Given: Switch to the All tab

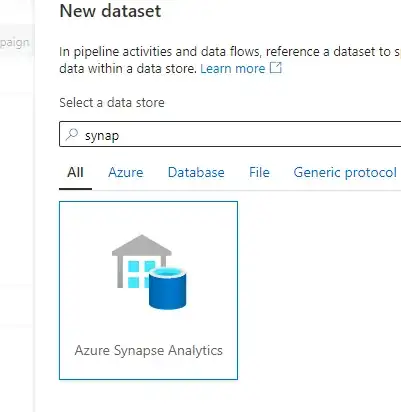Looking at the screenshot, I should point(75,172).
